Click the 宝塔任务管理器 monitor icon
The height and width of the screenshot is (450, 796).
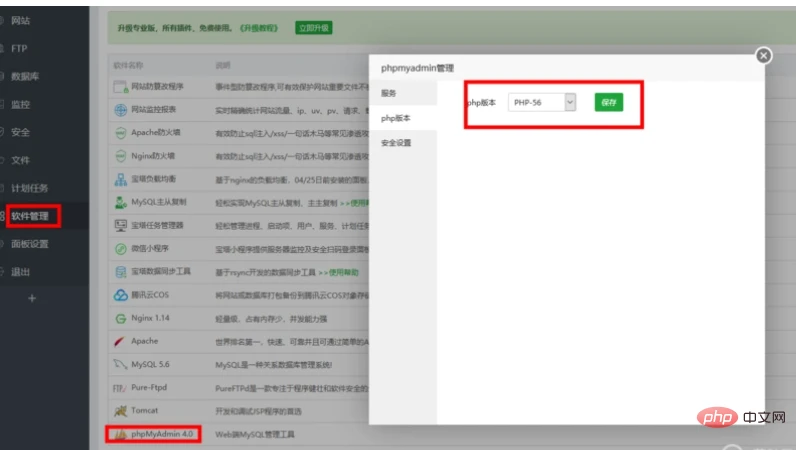coord(120,226)
